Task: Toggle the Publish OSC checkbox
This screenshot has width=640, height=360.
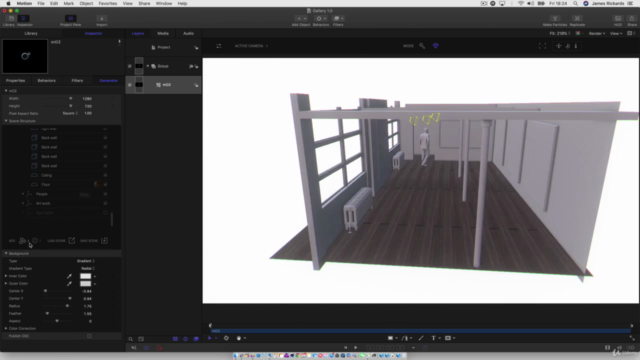Action: click(x=89, y=336)
